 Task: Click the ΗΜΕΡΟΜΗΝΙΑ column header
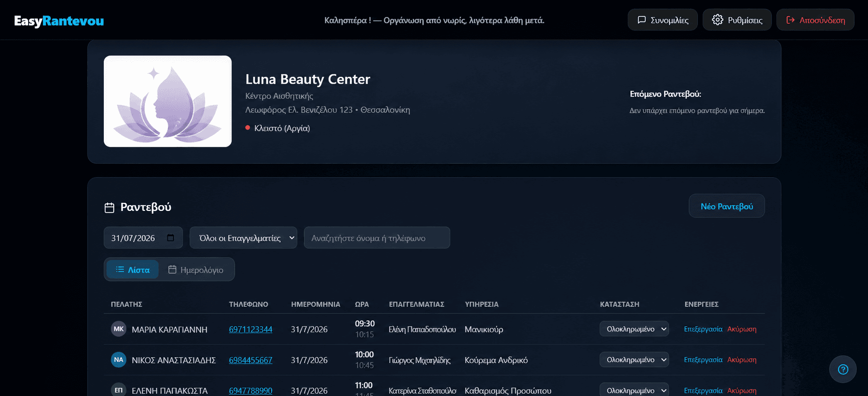pos(316,304)
